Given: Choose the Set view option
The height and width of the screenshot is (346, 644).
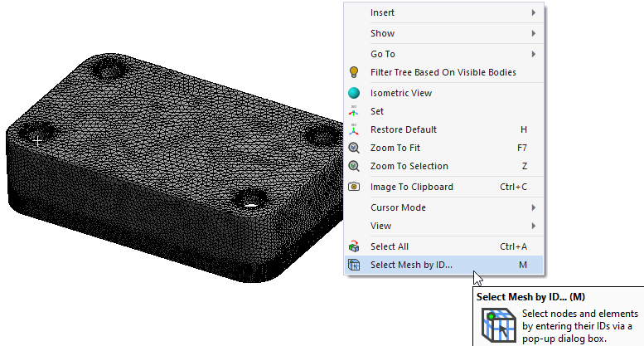Looking at the screenshot, I should click(x=444, y=111).
